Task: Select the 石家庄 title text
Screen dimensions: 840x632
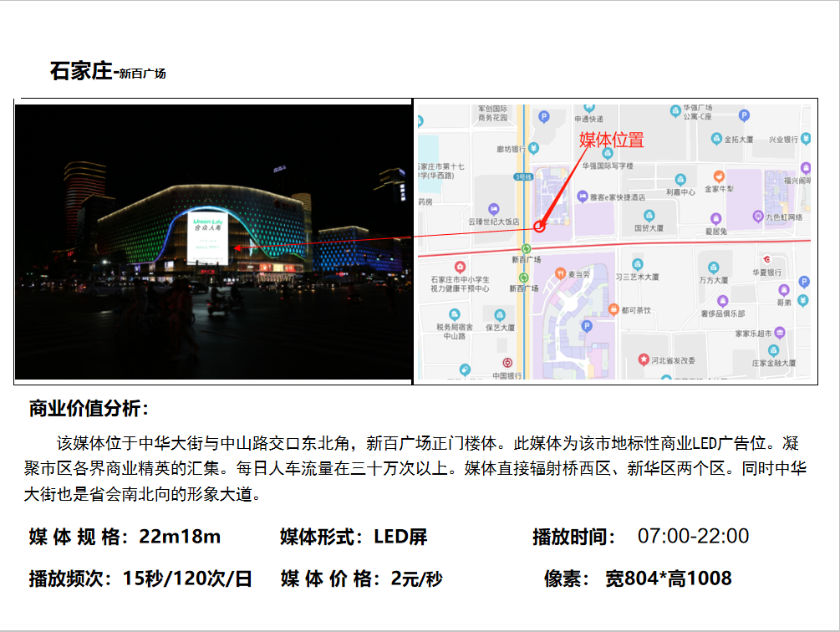Action: tap(81, 71)
